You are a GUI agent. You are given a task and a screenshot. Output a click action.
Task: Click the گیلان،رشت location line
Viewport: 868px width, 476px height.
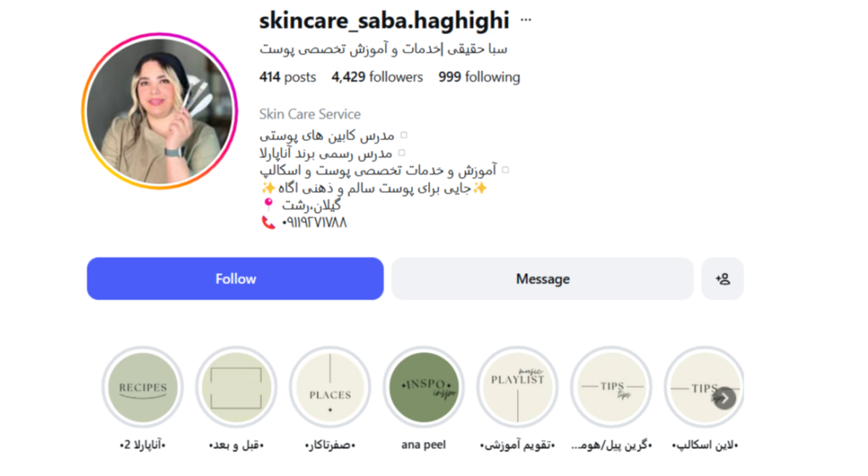click(311, 205)
